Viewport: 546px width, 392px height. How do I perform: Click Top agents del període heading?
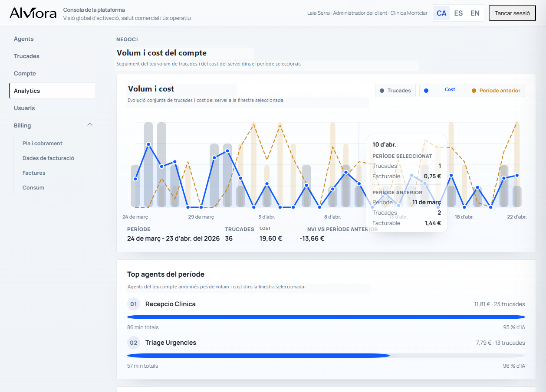166,274
